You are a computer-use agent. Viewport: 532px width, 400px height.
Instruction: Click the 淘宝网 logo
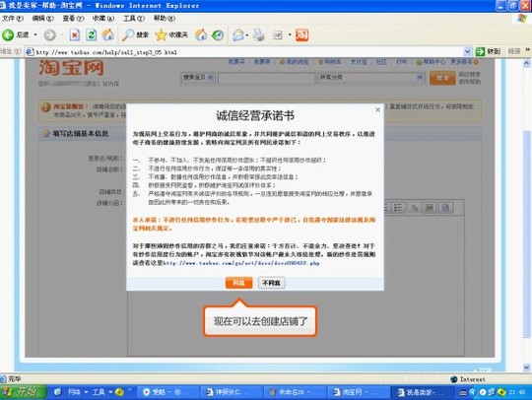click(71, 68)
